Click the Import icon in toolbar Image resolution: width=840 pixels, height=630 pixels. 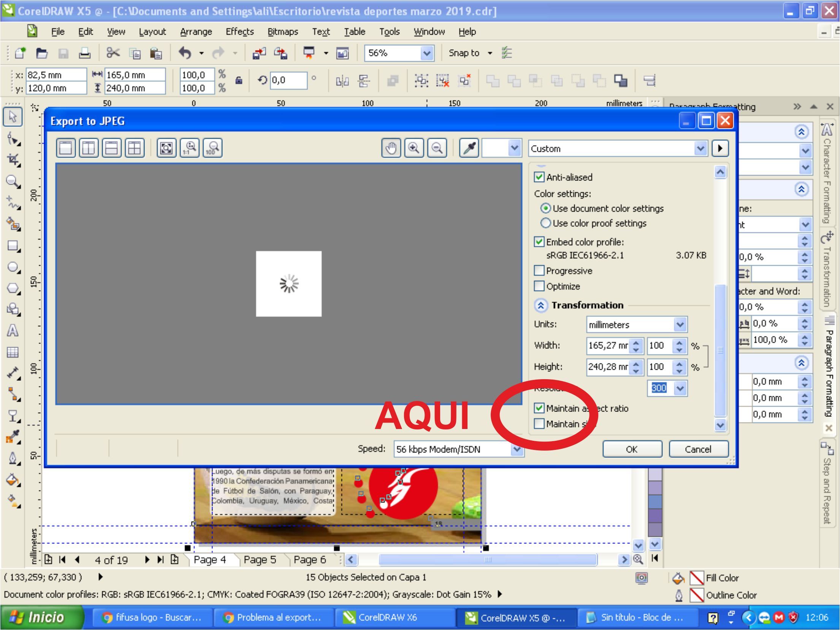pyautogui.click(x=259, y=53)
